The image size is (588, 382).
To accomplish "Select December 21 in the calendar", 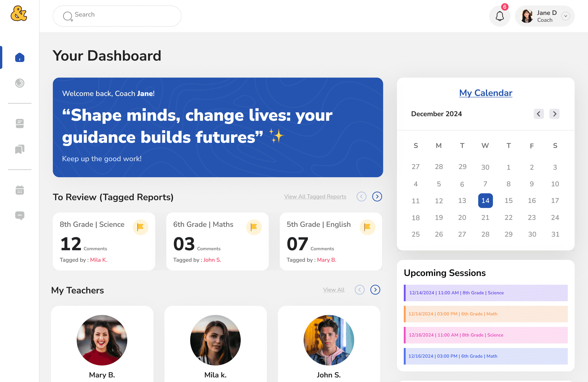I will 485,218.
